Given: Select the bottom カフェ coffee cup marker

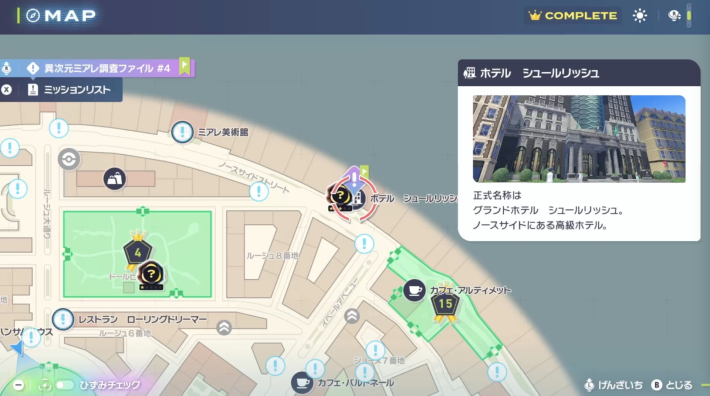Looking at the screenshot, I should pos(302,383).
